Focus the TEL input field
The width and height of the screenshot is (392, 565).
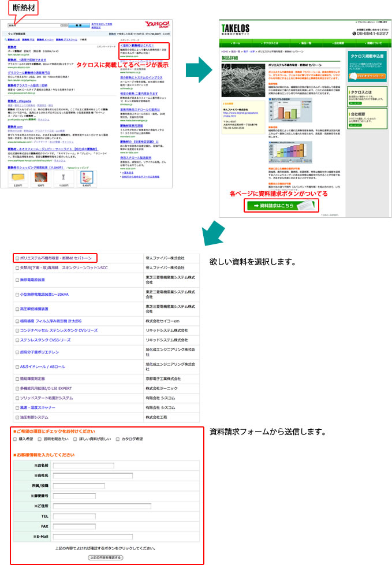pos(74,516)
